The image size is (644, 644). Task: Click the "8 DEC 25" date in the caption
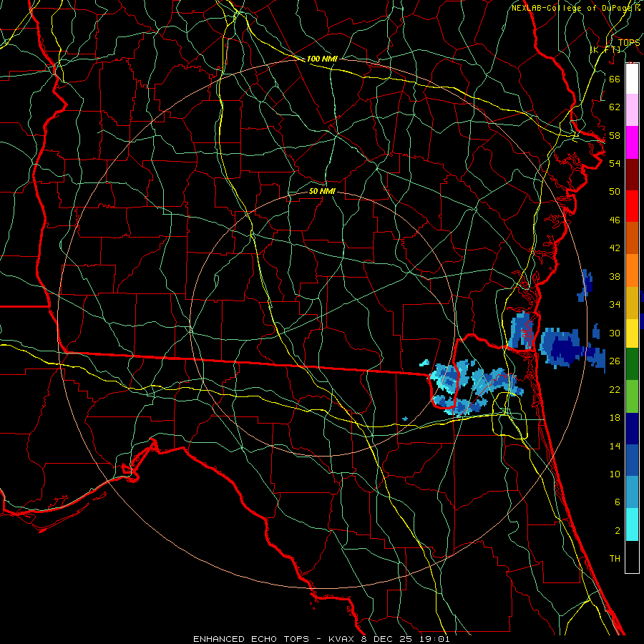point(387,639)
